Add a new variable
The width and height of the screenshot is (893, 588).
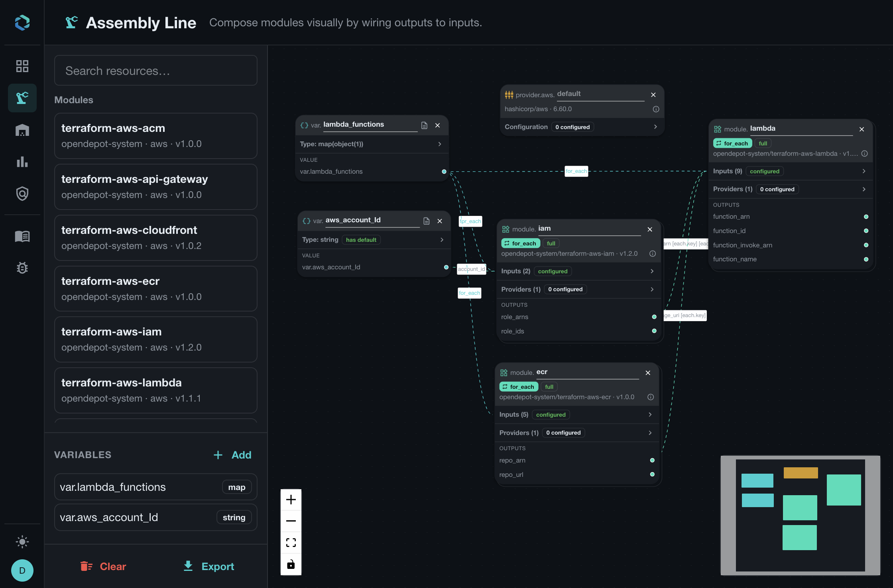232,455
